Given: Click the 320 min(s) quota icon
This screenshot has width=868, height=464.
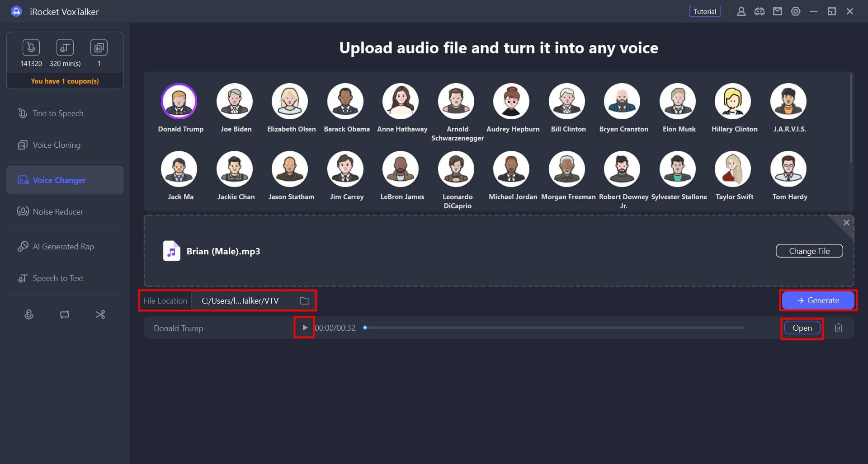Looking at the screenshot, I should tap(65, 47).
